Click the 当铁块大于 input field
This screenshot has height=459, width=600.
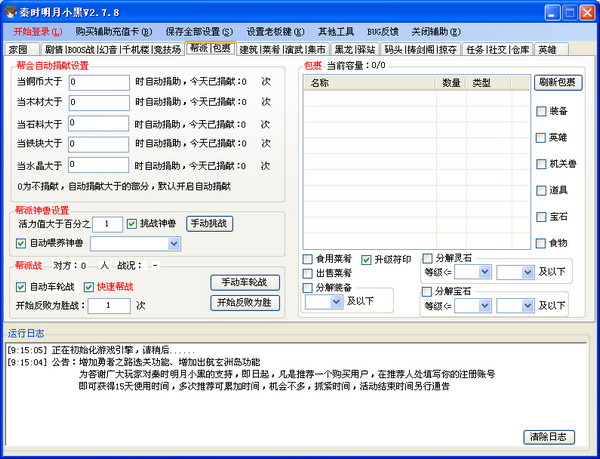pos(99,144)
